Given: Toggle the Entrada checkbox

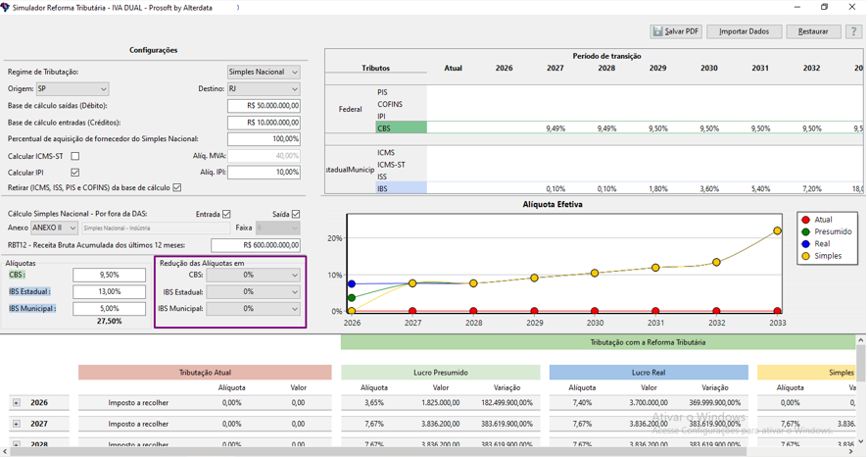Looking at the screenshot, I should tap(226, 214).
